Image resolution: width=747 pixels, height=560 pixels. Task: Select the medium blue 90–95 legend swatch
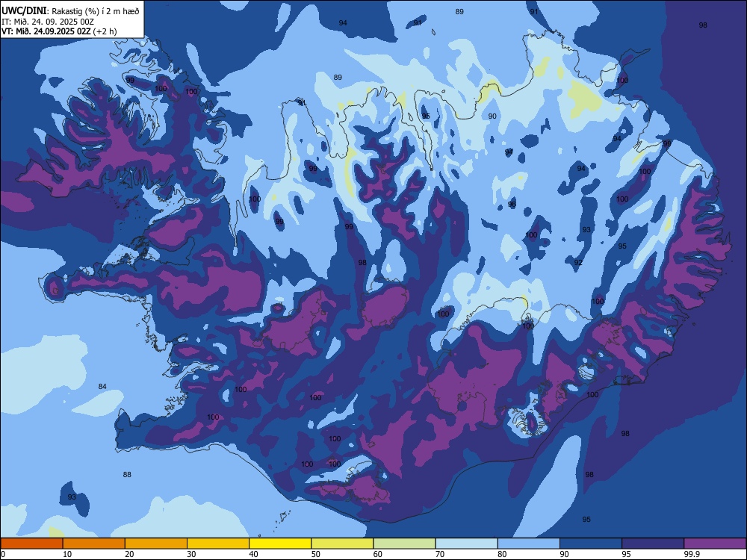[591, 544]
